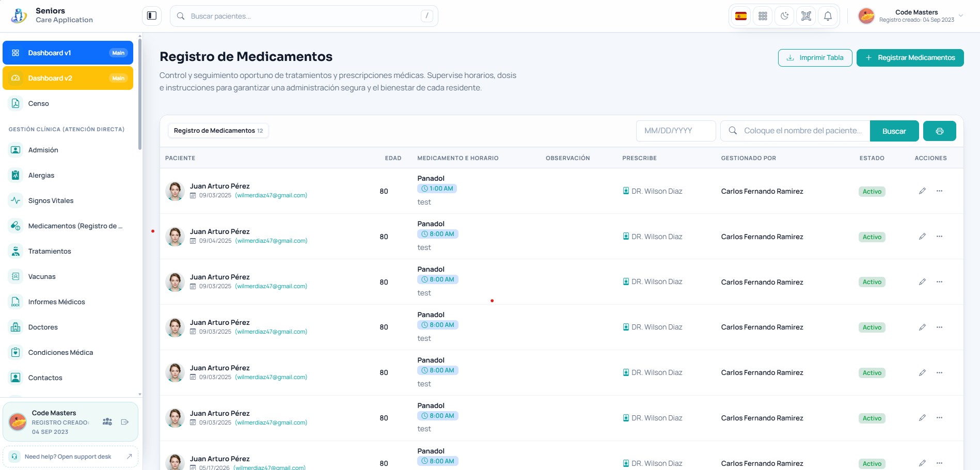This screenshot has width=980, height=470.
Task: Edit the fifth Juan Arturo Pérez row
Action: point(922,373)
